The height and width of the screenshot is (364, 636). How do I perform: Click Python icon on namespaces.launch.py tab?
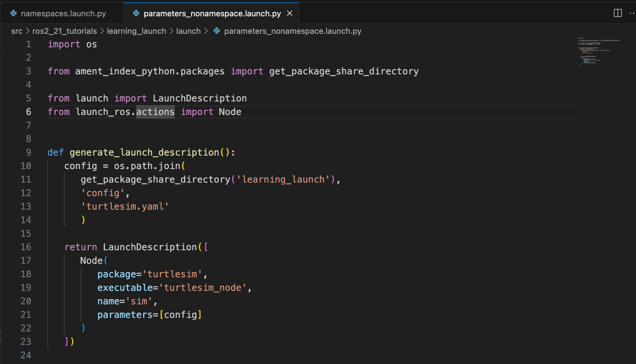coord(13,13)
